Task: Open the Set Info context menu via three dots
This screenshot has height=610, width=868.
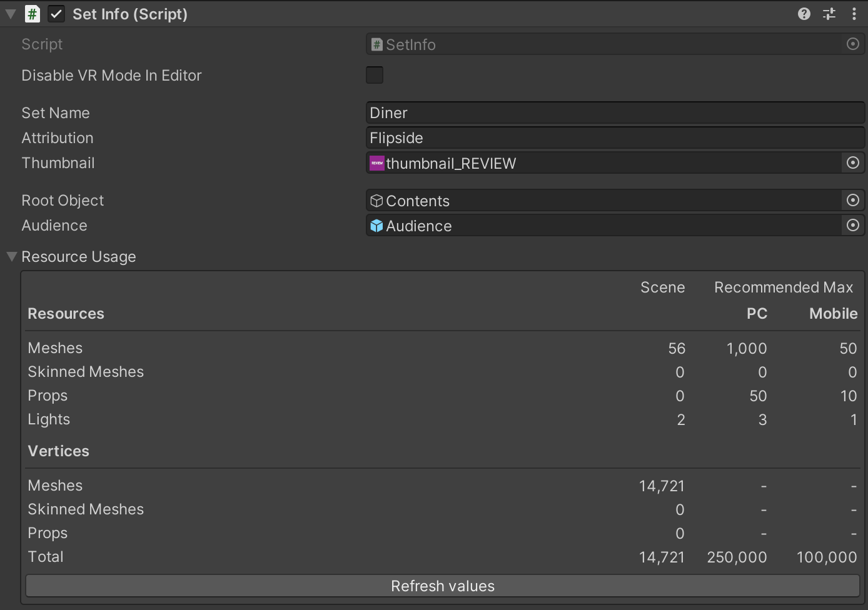Action: pyautogui.click(x=854, y=13)
